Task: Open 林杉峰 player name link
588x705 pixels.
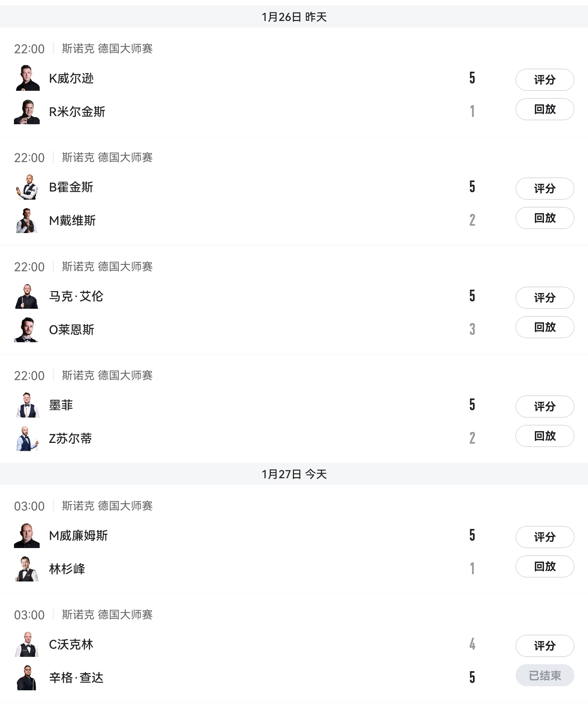Action: click(67, 569)
